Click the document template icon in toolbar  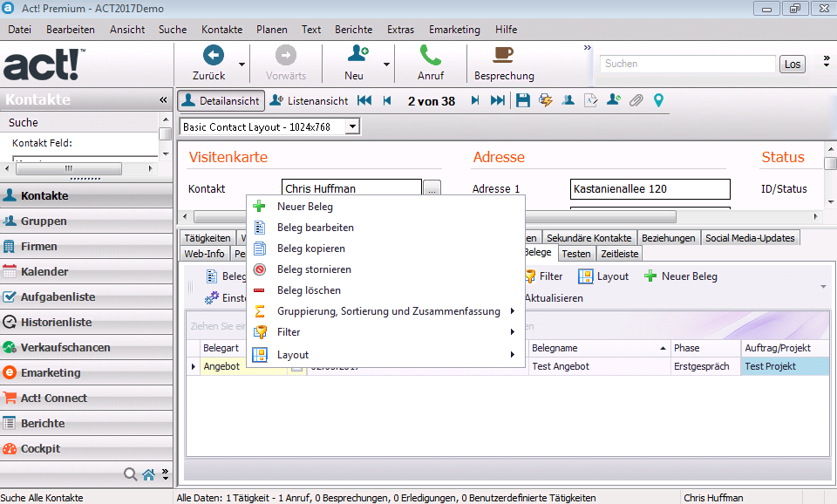pos(590,100)
